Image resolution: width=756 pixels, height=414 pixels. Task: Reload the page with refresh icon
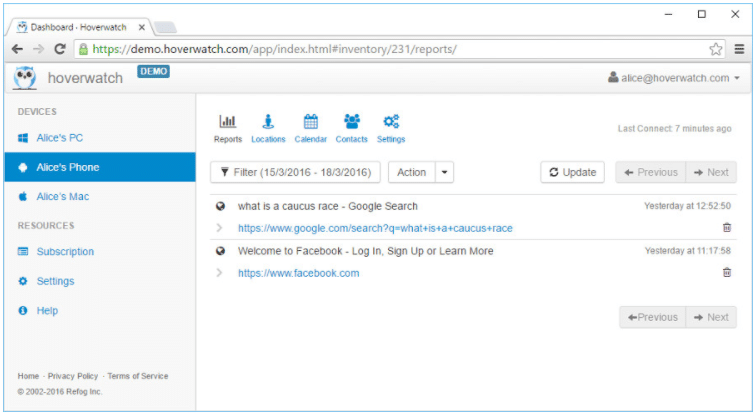click(60, 49)
